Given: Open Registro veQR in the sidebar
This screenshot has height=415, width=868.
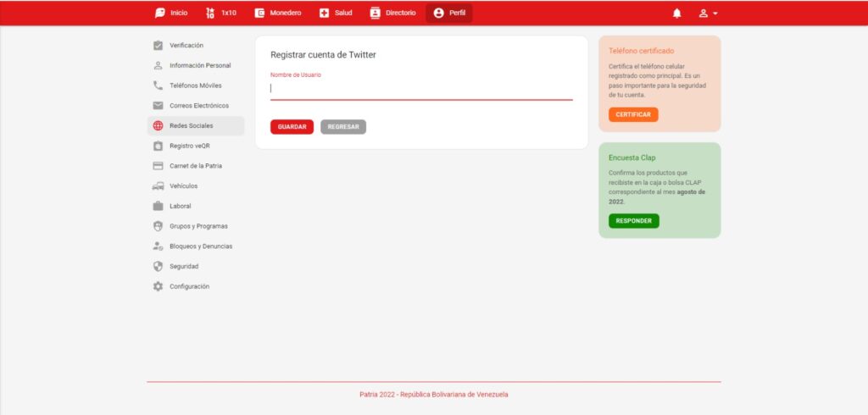Looking at the screenshot, I should (x=196, y=146).
